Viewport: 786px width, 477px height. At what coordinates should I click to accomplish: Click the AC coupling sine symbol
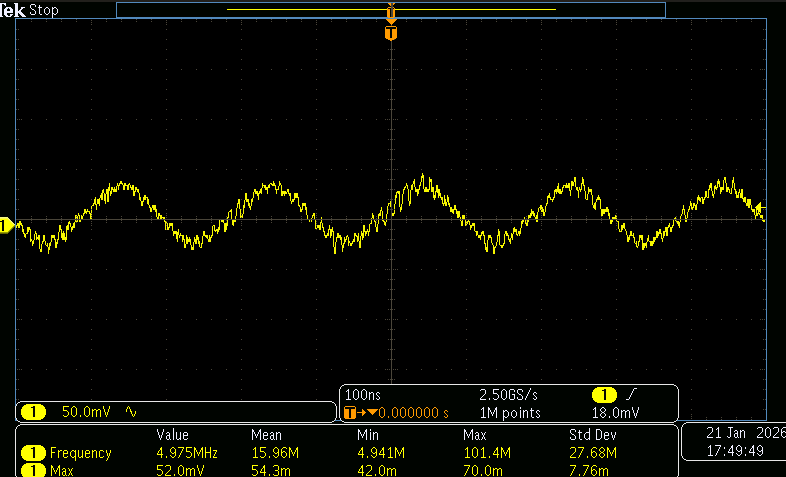[x=131, y=412]
